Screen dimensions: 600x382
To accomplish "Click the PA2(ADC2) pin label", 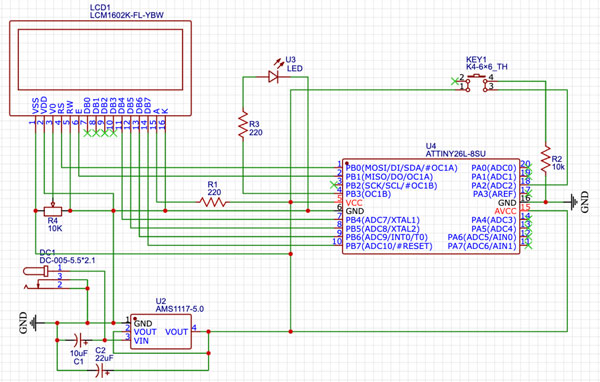I will tap(494, 186).
